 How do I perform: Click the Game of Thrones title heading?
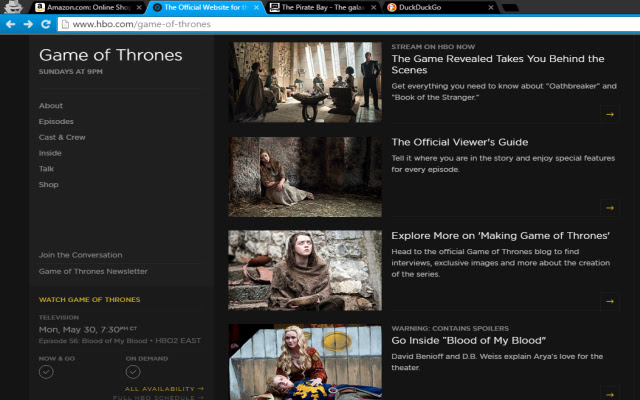click(111, 55)
